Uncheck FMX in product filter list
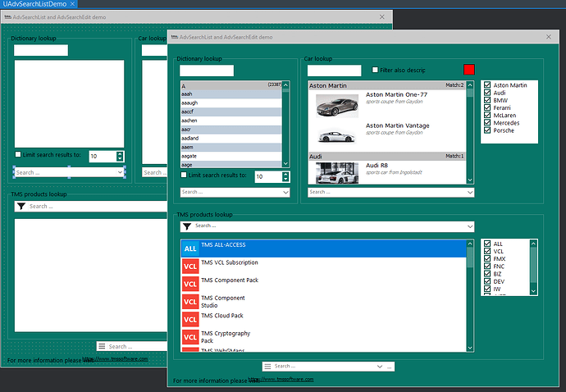Screen dimensions: 566x392 point(487,259)
